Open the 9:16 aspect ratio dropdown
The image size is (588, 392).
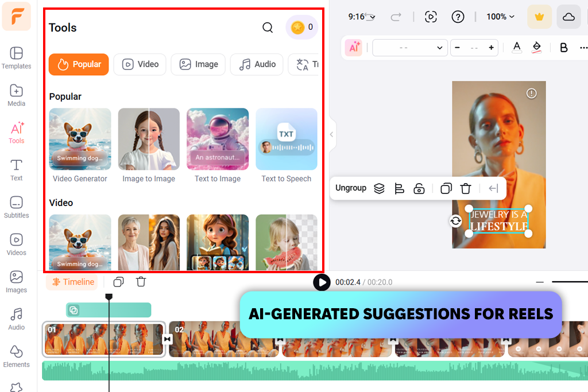362,17
